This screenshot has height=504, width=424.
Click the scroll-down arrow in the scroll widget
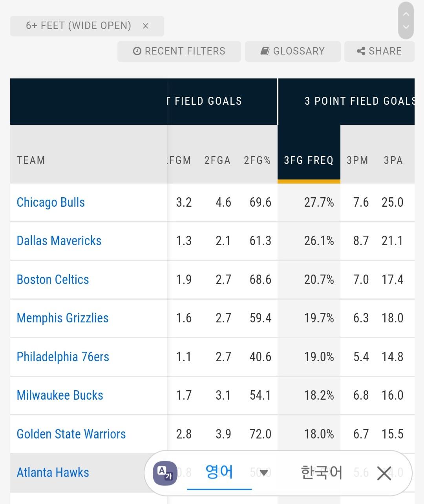click(x=406, y=27)
